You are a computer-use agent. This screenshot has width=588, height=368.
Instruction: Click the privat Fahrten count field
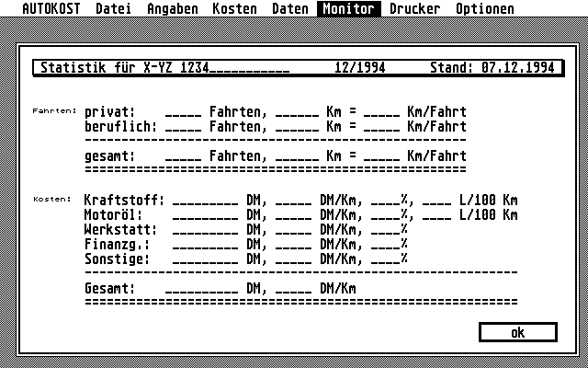[x=184, y=112]
